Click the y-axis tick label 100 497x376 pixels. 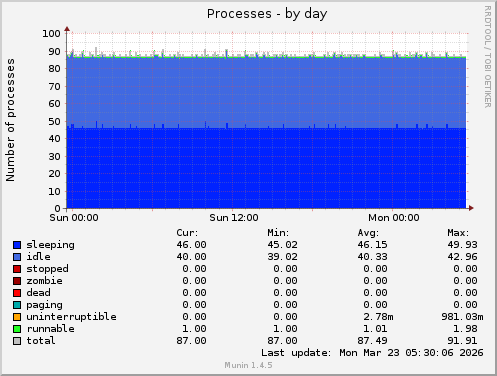(x=51, y=34)
